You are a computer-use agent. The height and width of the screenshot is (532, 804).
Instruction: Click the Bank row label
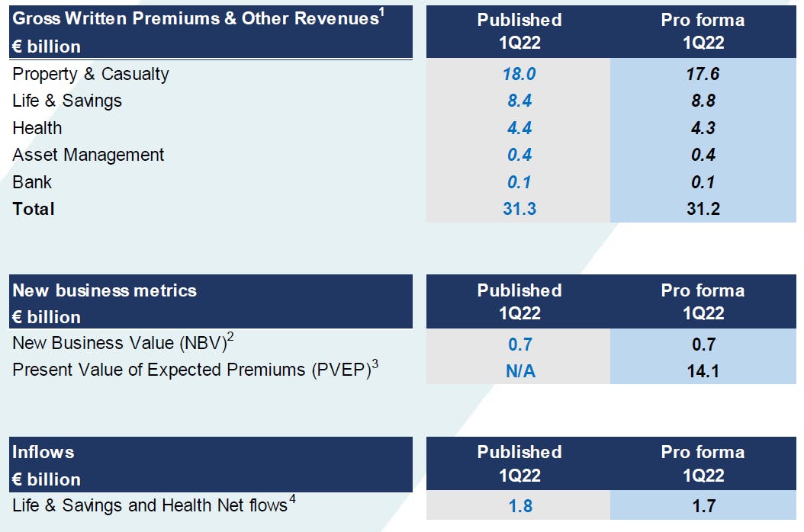pos(32,182)
